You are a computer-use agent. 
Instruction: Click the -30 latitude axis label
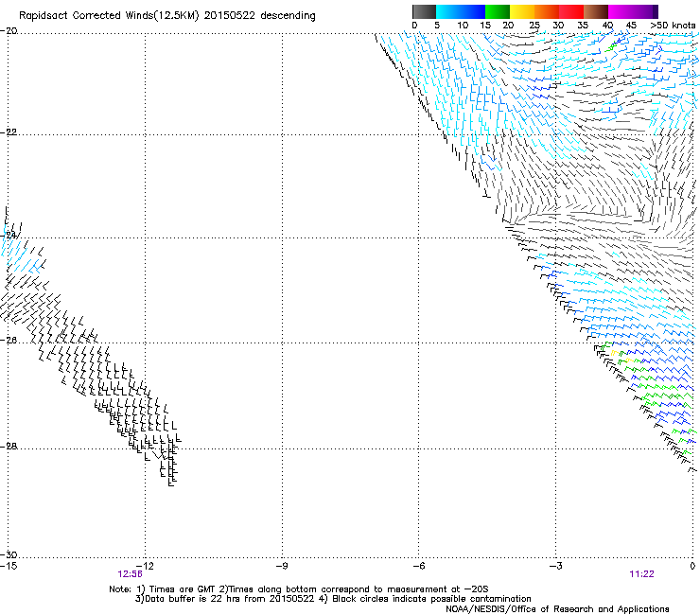9,554
